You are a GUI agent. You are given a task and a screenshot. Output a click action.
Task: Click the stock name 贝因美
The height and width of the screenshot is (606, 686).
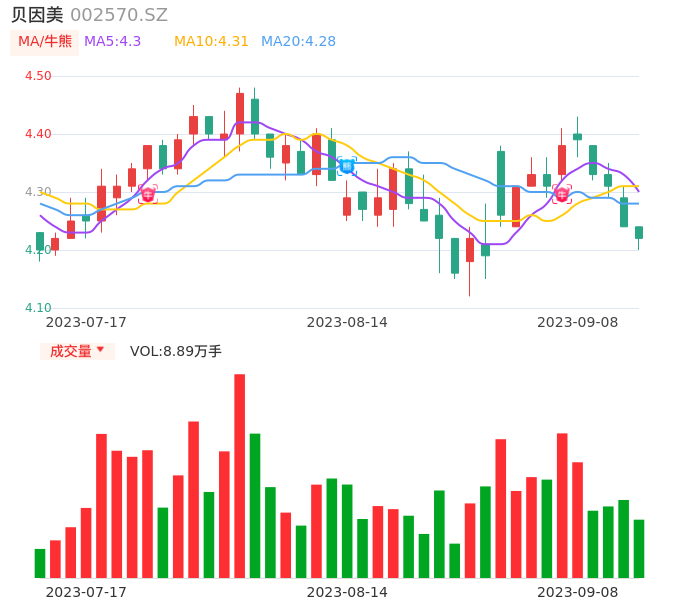pos(37,15)
